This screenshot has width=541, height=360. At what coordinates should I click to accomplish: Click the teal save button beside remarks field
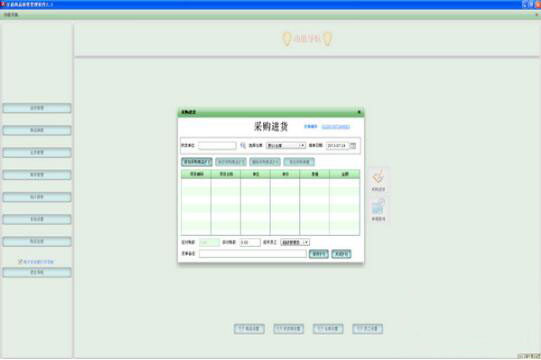point(318,254)
